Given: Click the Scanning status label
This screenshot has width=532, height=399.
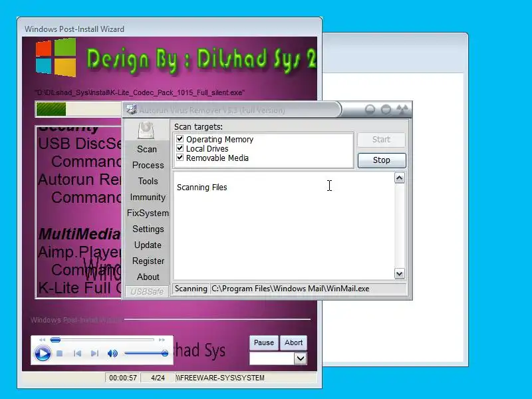Looking at the screenshot, I should [x=191, y=289].
